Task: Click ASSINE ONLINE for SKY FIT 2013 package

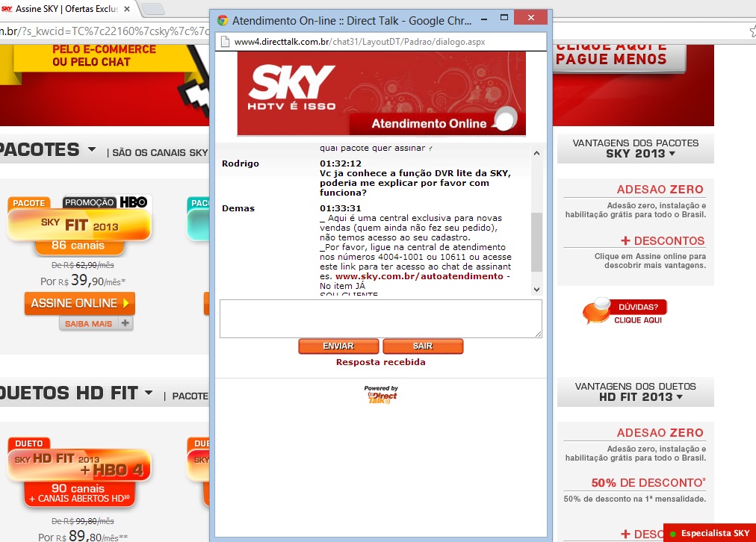Action: (79, 304)
